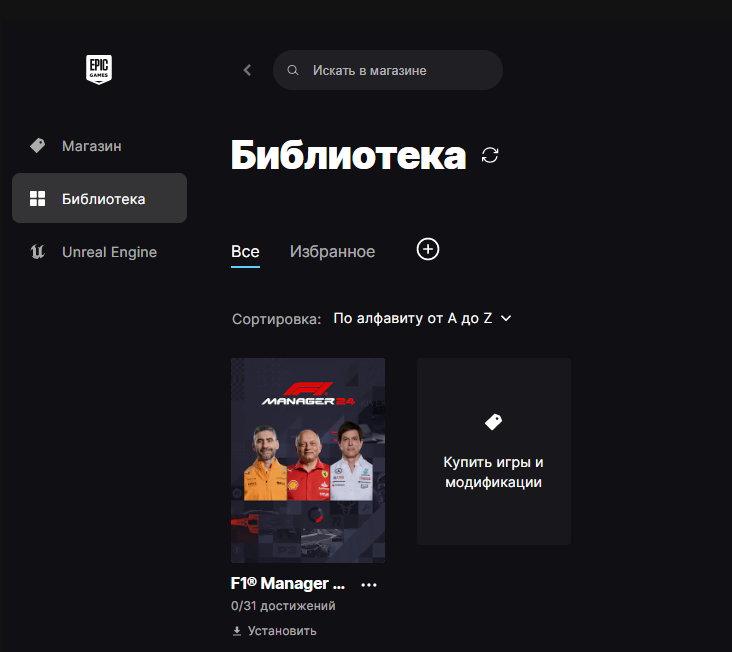Add a new collection with plus icon

tap(428, 249)
